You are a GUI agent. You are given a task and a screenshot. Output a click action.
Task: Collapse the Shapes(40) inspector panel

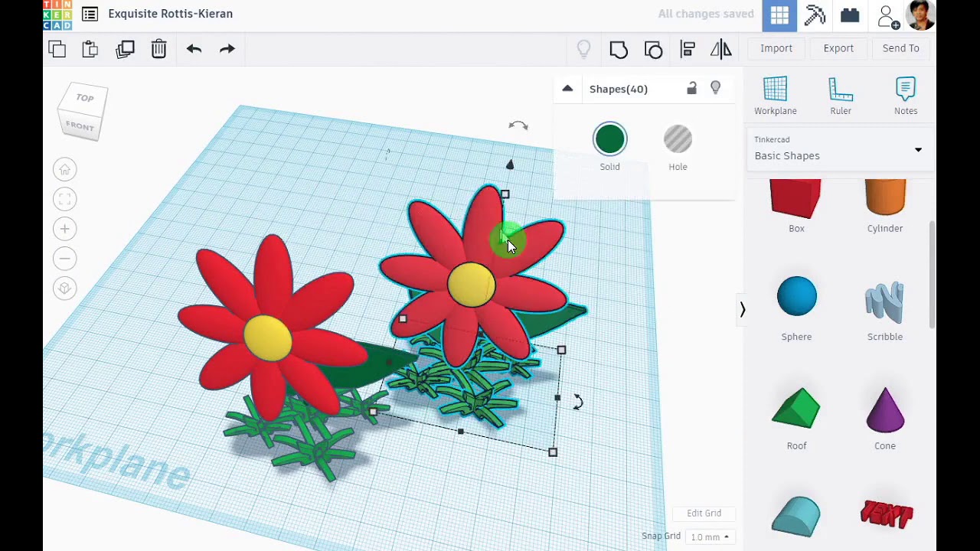click(567, 89)
